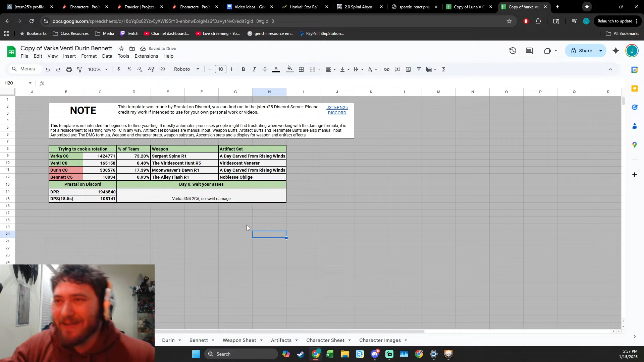
Task: Toggle italic formatting
Action: 254,69
